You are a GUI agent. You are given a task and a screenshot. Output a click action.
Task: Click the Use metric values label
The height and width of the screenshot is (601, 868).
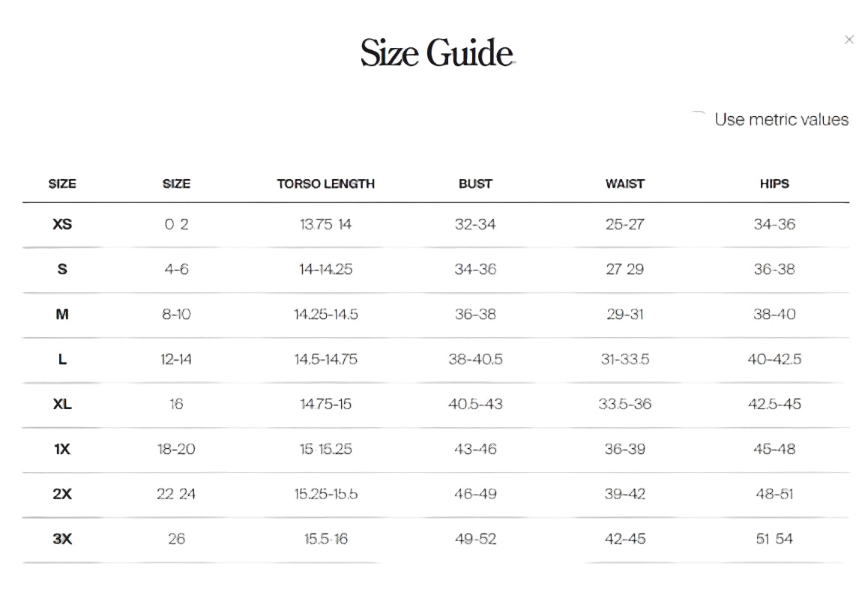pyautogui.click(x=781, y=120)
